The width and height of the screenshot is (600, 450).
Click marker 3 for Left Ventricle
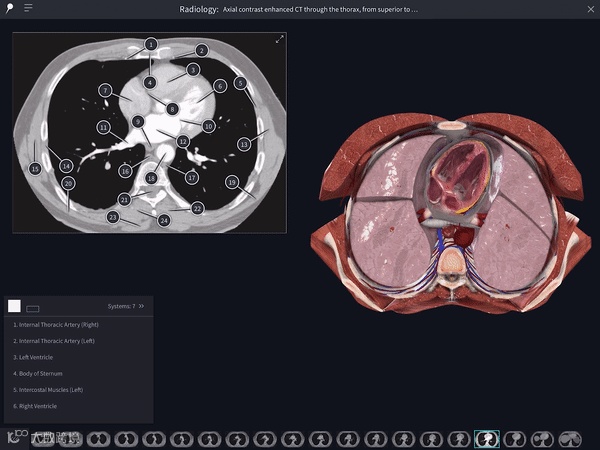click(x=193, y=70)
